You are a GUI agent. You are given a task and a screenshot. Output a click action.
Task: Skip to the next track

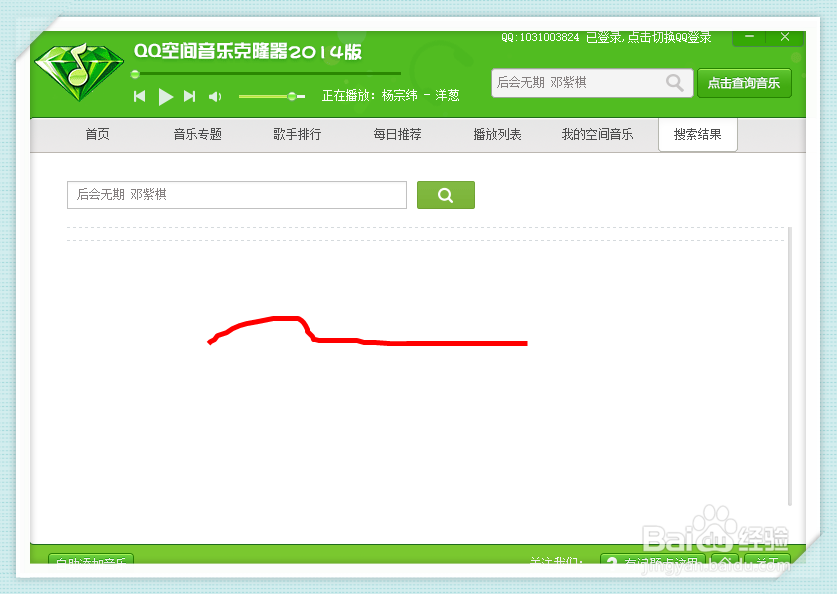(x=189, y=96)
